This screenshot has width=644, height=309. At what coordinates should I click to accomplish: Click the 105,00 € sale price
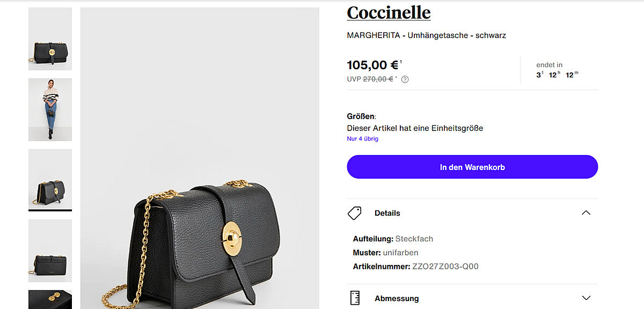point(373,65)
